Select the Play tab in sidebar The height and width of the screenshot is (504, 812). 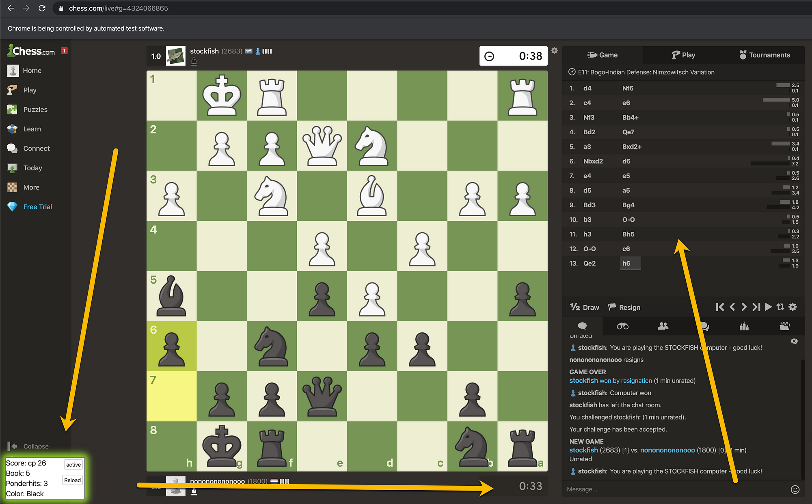tap(29, 90)
